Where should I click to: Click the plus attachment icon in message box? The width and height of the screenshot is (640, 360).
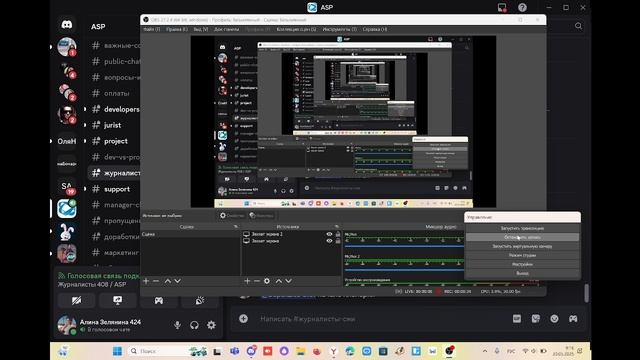pyautogui.click(x=243, y=318)
